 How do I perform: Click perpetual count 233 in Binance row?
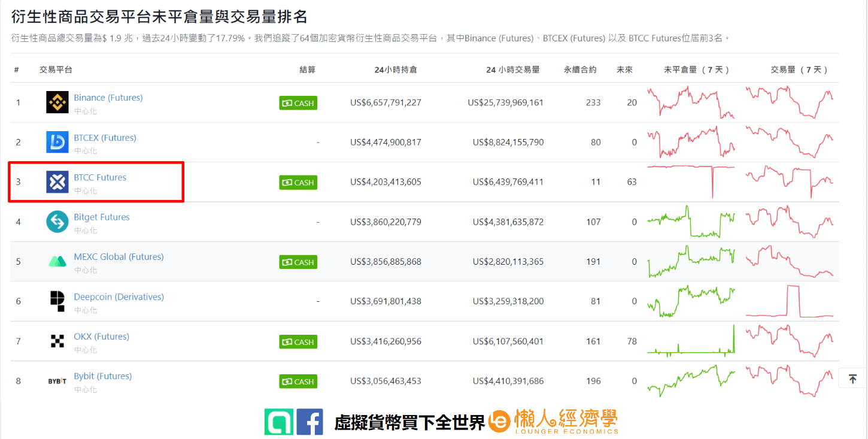(x=593, y=102)
